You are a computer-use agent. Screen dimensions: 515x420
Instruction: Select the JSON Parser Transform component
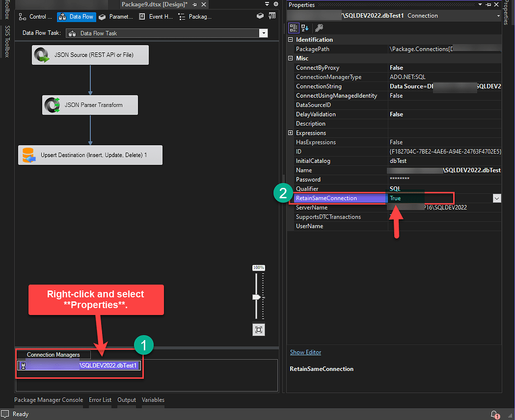coord(90,105)
